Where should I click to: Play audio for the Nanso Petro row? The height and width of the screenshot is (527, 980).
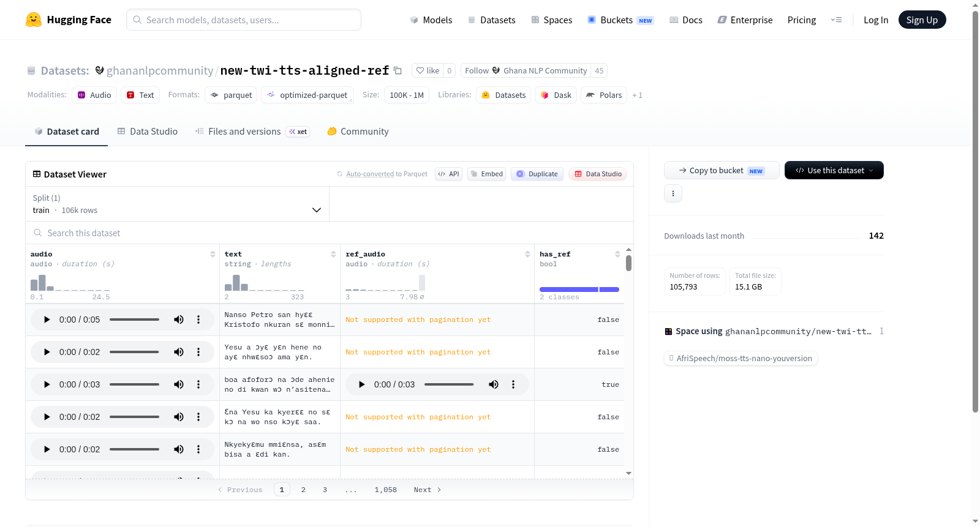tap(47, 320)
